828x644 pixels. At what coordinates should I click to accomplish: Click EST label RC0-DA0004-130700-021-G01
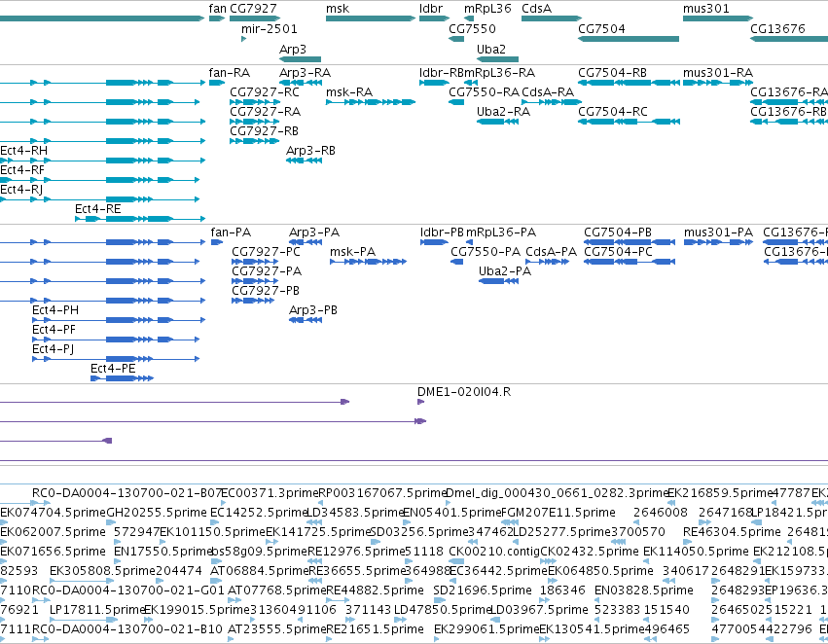[x=128, y=590]
